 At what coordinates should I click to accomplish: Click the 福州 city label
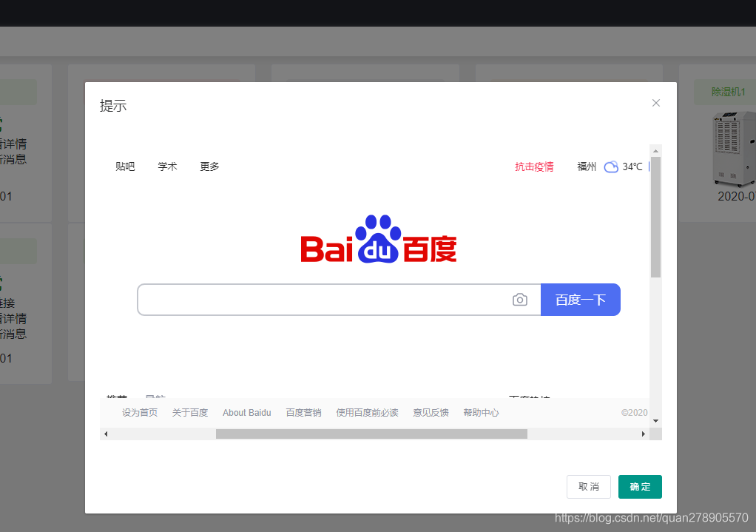point(587,167)
